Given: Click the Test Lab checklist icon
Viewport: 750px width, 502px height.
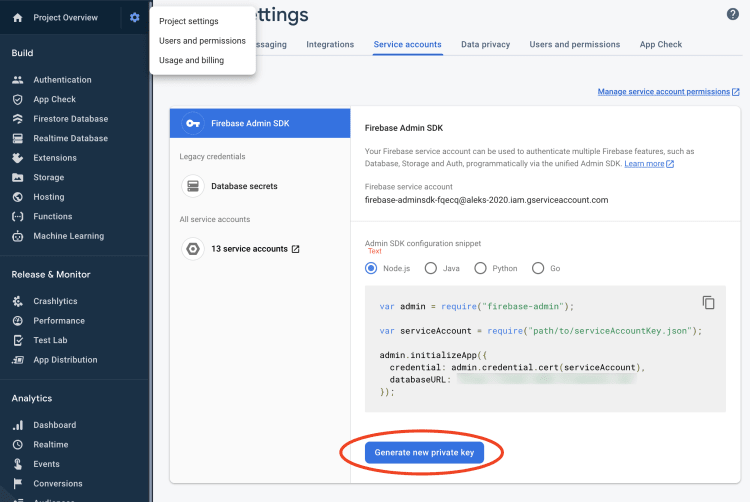Looking at the screenshot, I should coord(18,340).
